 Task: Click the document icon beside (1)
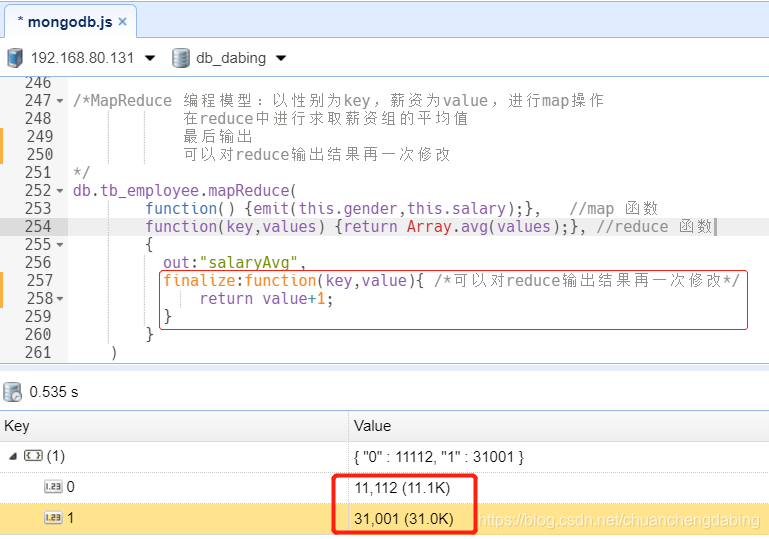pyautogui.click(x=33, y=456)
